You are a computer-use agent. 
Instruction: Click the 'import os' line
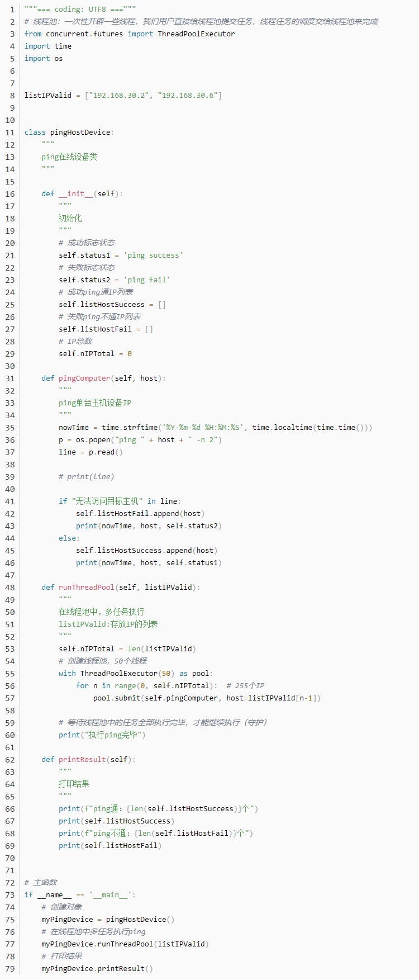[x=44, y=59]
